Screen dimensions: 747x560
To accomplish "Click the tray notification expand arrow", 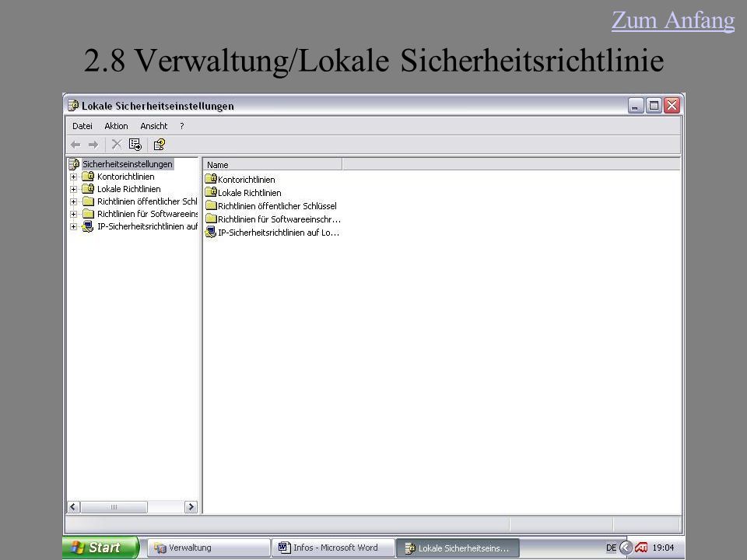I will pyautogui.click(x=626, y=548).
